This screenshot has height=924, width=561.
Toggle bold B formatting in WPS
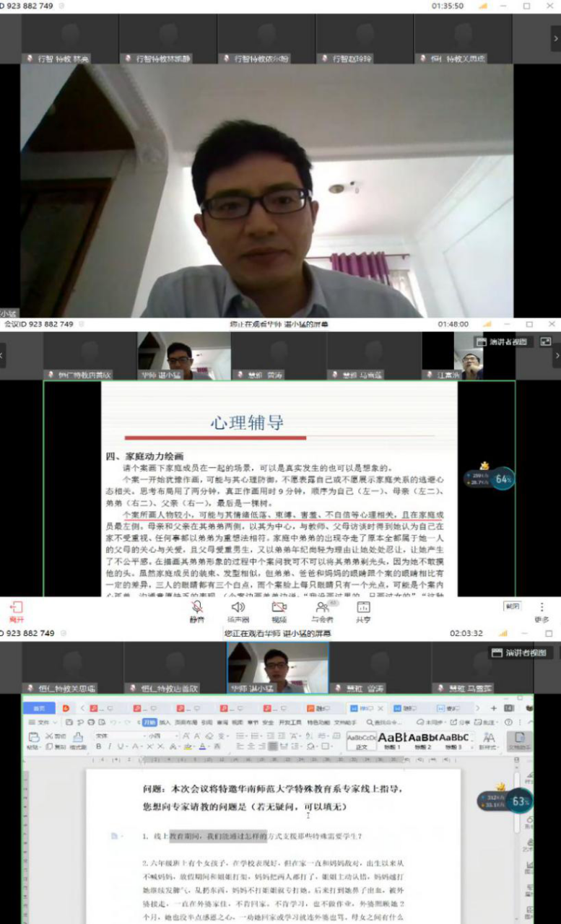click(99, 746)
